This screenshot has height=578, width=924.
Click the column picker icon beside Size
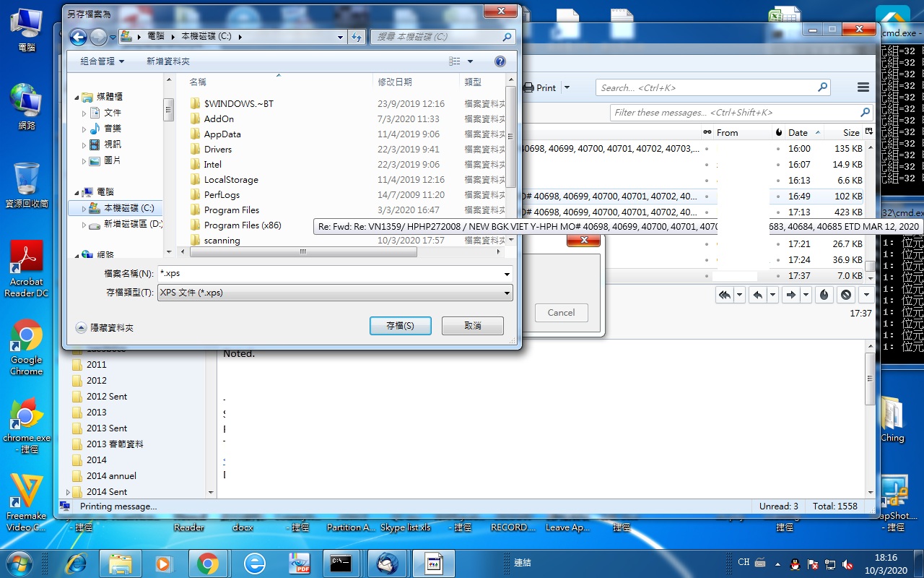click(869, 132)
